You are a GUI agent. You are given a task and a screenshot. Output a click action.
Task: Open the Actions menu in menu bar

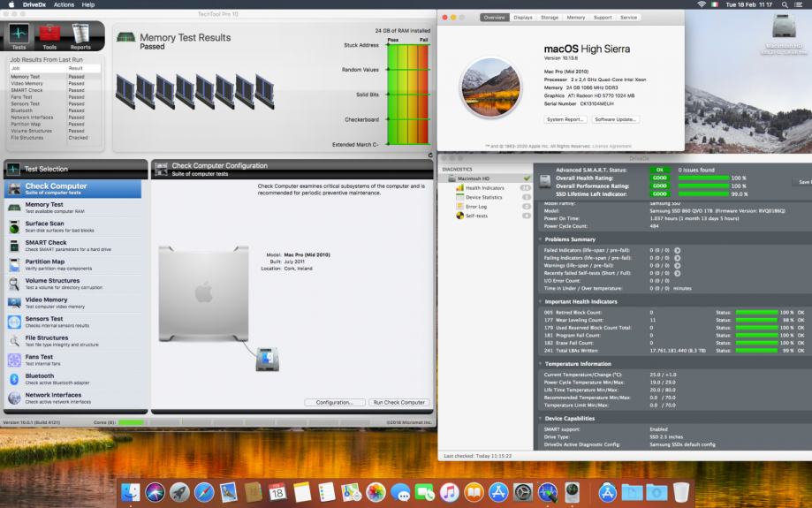tap(64, 5)
